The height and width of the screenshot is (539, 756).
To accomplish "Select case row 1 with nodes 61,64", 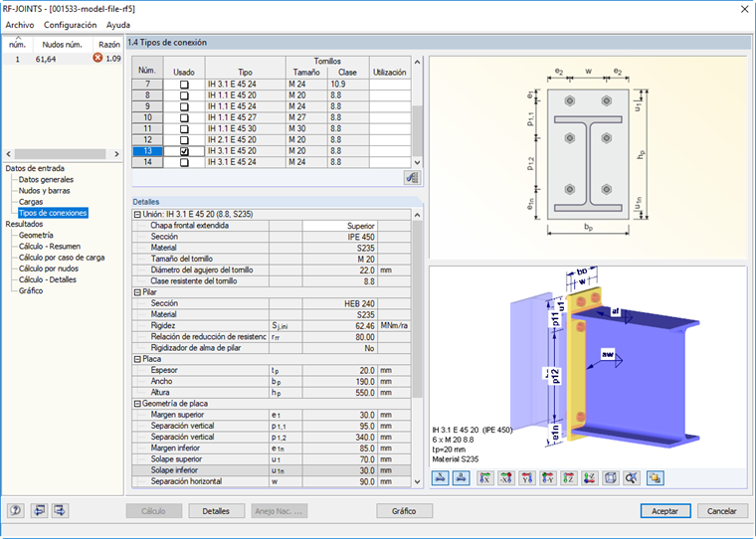I will (x=63, y=59).
